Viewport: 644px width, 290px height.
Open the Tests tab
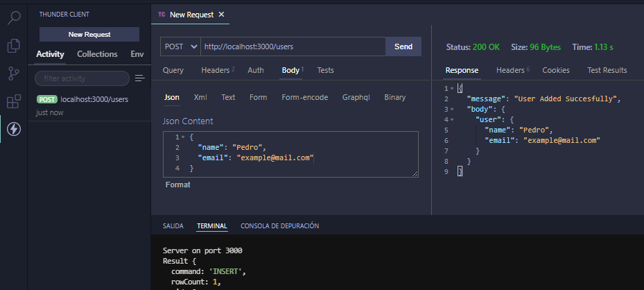click(x=326, y=70)
